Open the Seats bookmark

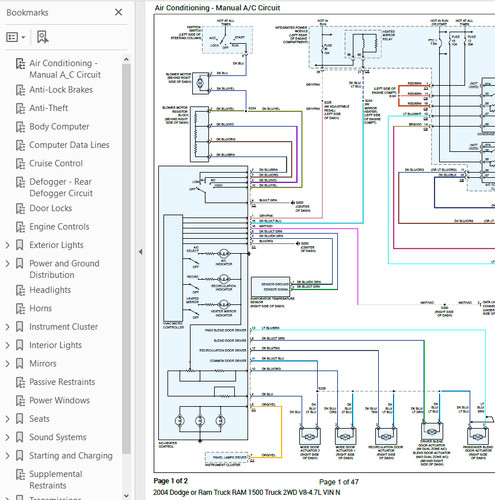click(39, 419)
